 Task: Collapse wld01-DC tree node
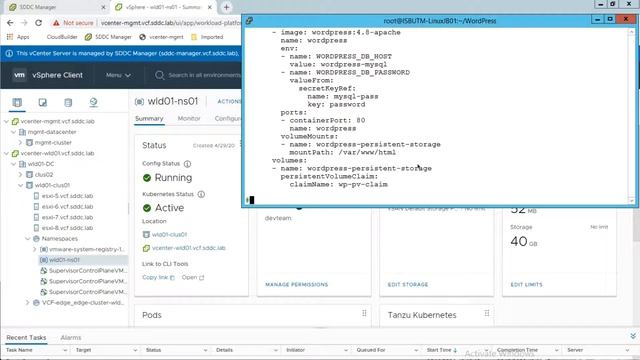pos(13,164)
